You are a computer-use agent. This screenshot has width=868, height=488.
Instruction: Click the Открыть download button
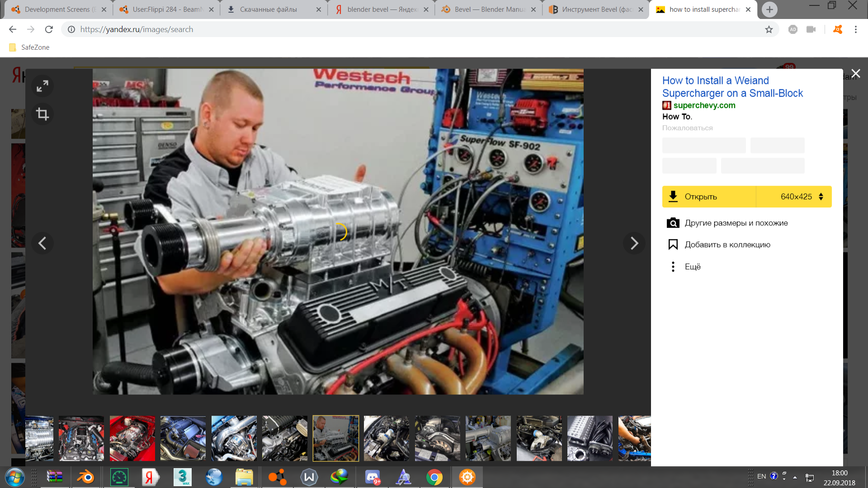(709, 197)
